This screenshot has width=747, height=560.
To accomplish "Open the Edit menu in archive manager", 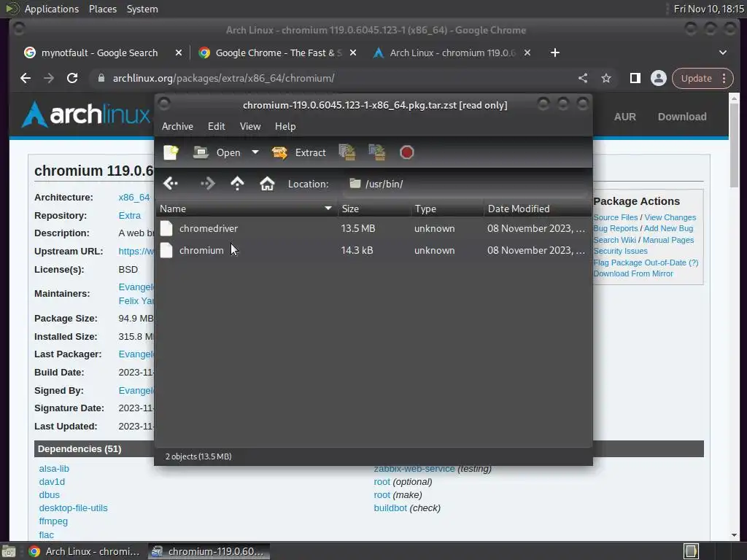I will (216, 126).
